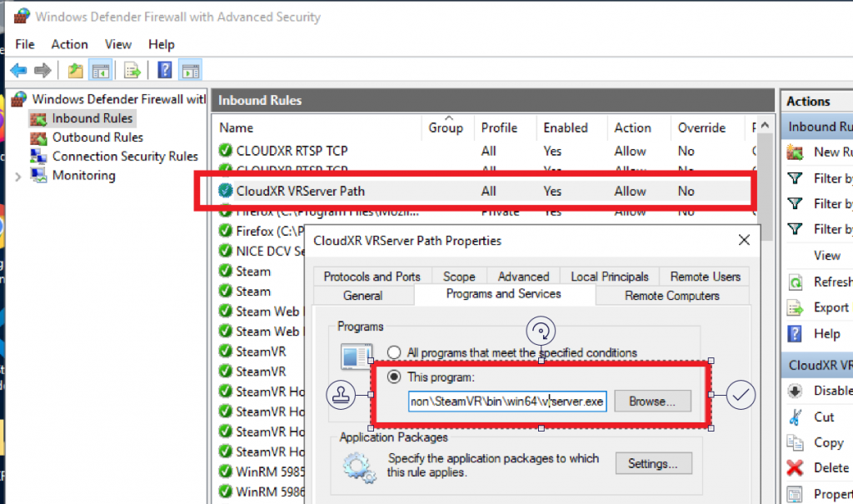Switch to the Protocols and Ports tab
The width and height of the screenshot is (853, 504).
(371, 276)
